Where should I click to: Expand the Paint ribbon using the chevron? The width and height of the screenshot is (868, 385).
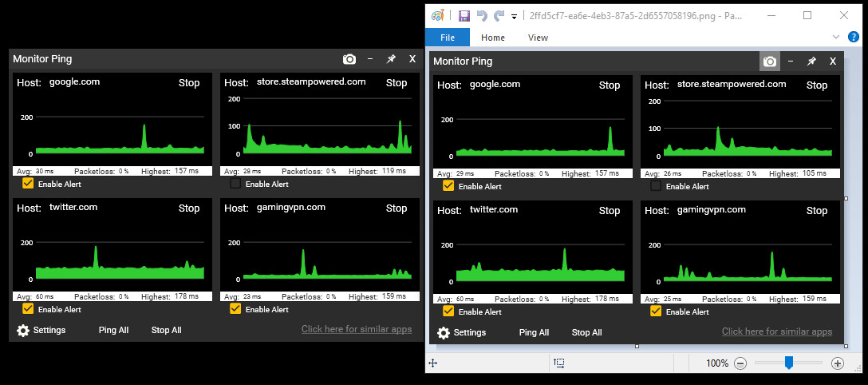(x=835, y=37)
